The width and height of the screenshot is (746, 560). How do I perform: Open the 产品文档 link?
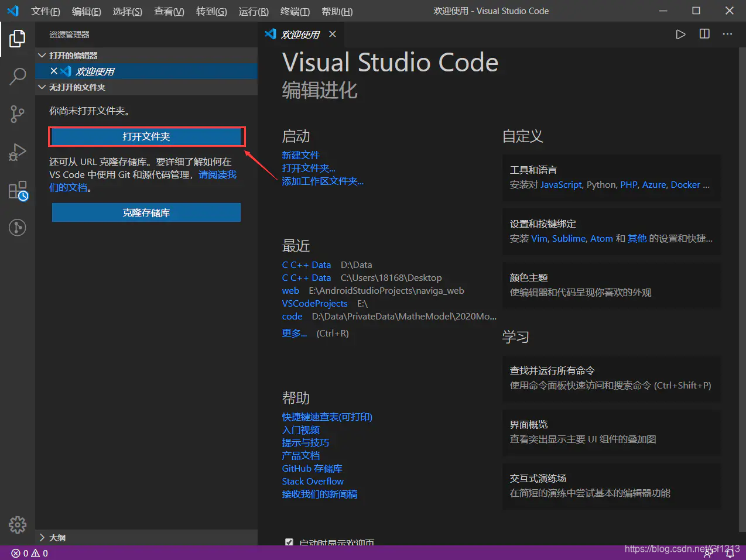point(301,455)
